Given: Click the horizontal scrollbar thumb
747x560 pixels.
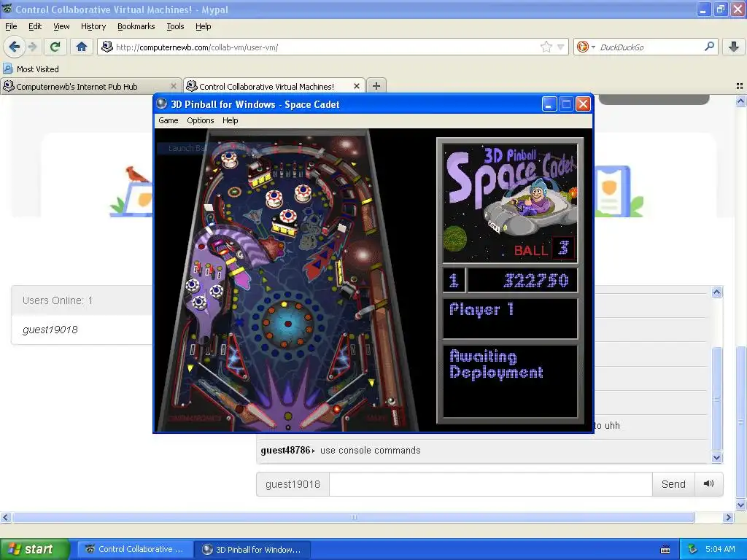Looking at the screenshot, I should (x=354, y=517).
